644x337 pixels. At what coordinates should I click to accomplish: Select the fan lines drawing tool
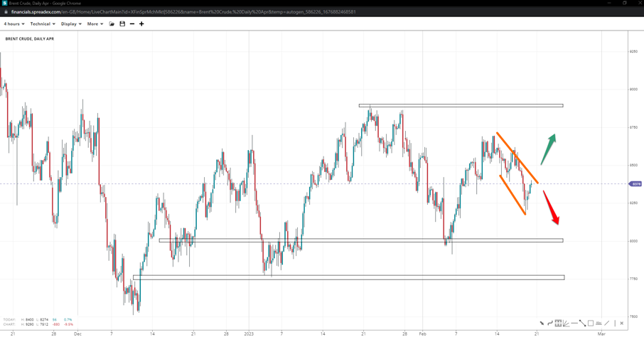[567, 323]
